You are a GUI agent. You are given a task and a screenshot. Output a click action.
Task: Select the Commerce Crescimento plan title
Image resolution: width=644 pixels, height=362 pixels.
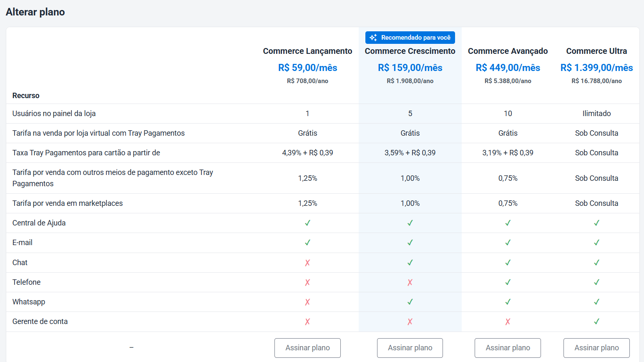[x=410, y=51]
